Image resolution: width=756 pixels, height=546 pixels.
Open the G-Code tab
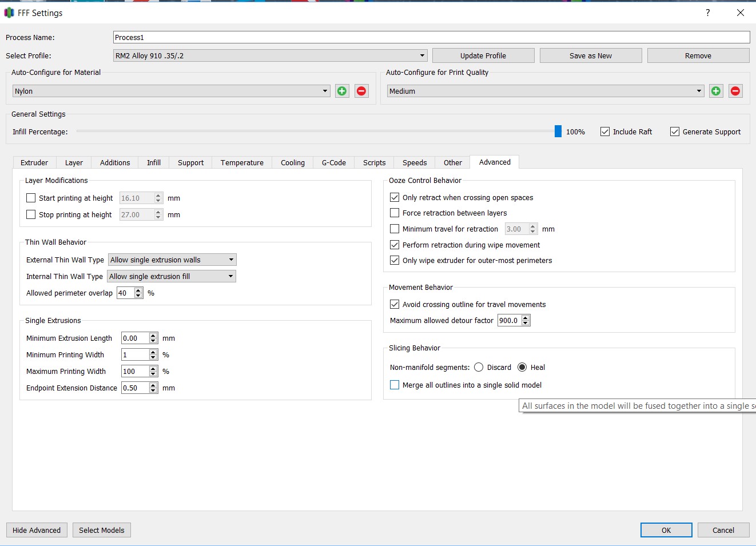(x=334, y=162)
